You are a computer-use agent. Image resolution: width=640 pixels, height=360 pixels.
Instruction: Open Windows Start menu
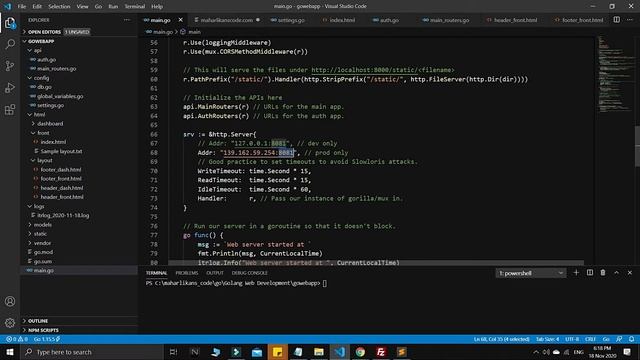click(10, 352)
